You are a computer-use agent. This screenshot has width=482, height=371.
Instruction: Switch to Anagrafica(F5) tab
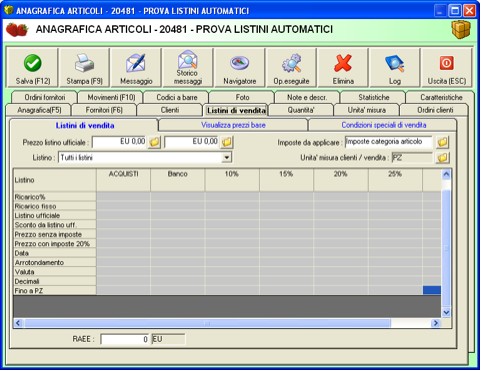coord(39,110)
